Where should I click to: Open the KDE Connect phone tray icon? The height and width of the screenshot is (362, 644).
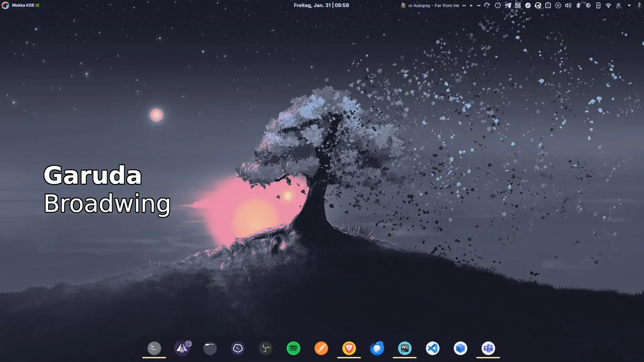pos(598,5)
